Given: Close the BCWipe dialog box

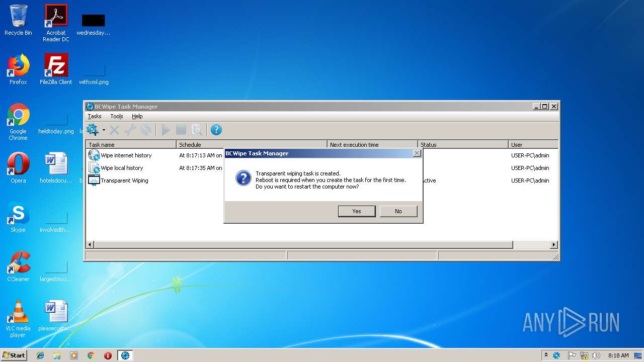Looking at the screenshot, I should click(x=417, y=153).
